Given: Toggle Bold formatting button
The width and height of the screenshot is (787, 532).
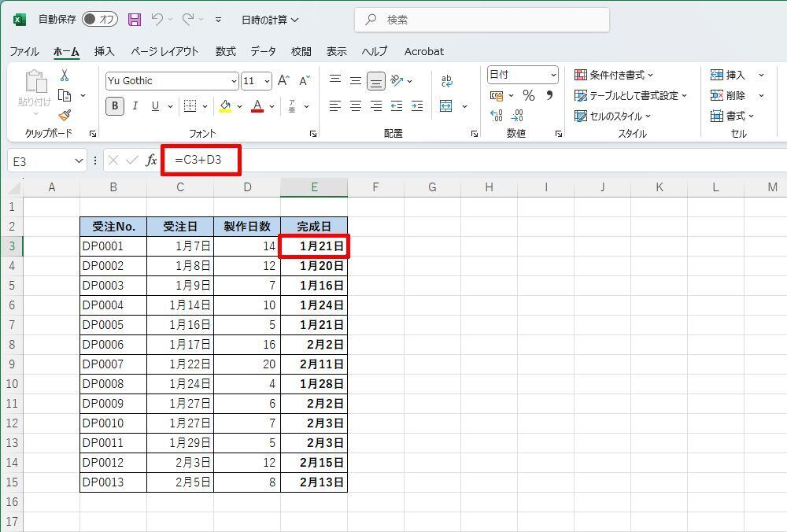Looking at the screenshot, I should [115, 106].
